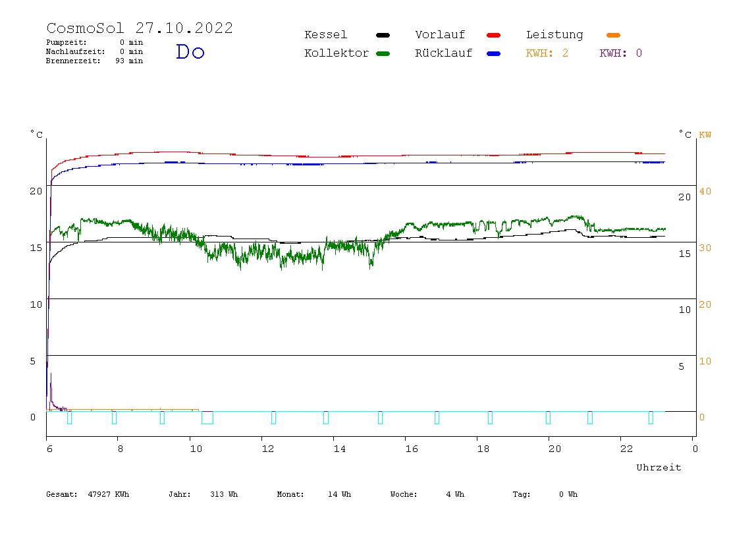Click the 'Gesamt:' label
Viewport: 756px width, 535px height.
coord(62,494)
